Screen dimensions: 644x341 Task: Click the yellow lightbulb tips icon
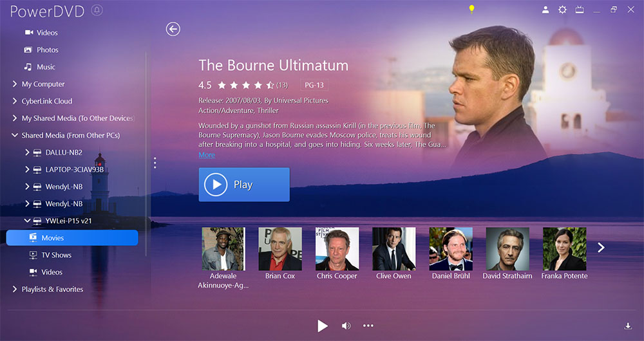coord(471,9)
